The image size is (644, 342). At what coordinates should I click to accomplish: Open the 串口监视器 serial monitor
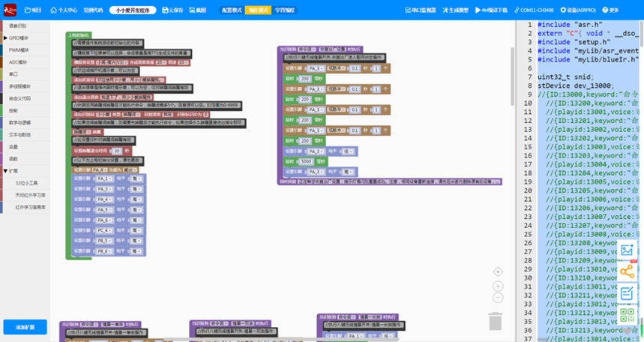coord(420,10)
